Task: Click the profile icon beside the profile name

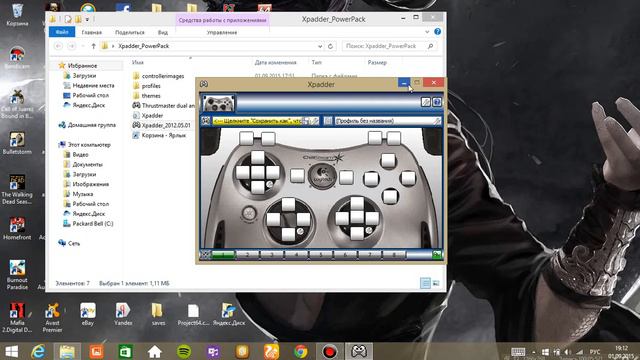Action: point(328,121)
